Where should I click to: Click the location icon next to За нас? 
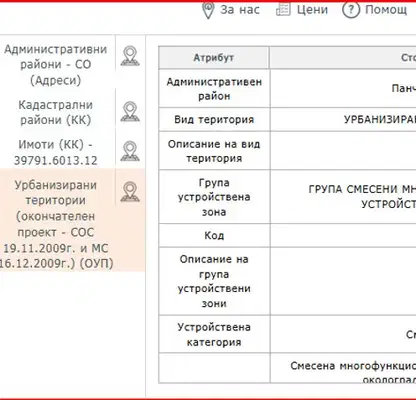click(208, 10)
